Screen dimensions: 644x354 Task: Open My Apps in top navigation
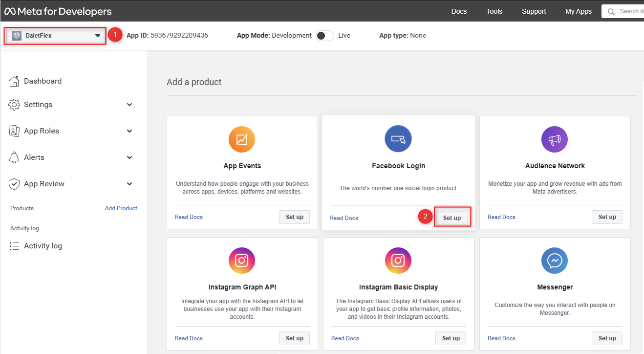tap(579, 11)
